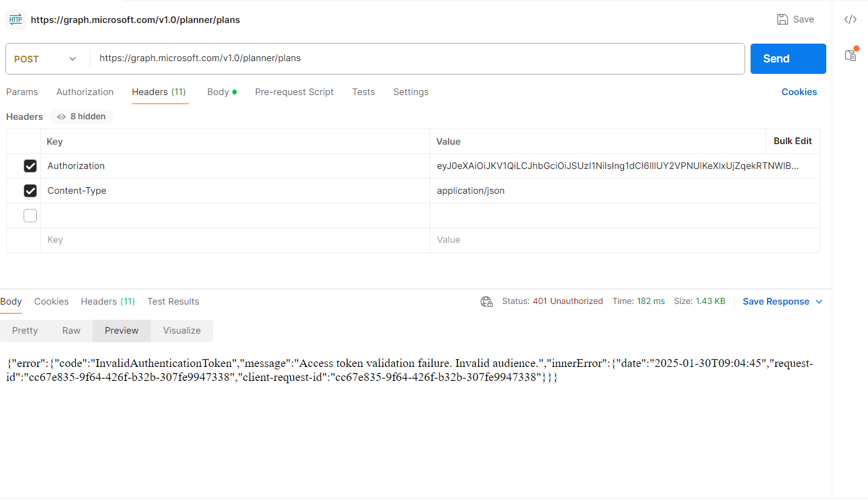Switch response view to Raw

coord(71,331)
